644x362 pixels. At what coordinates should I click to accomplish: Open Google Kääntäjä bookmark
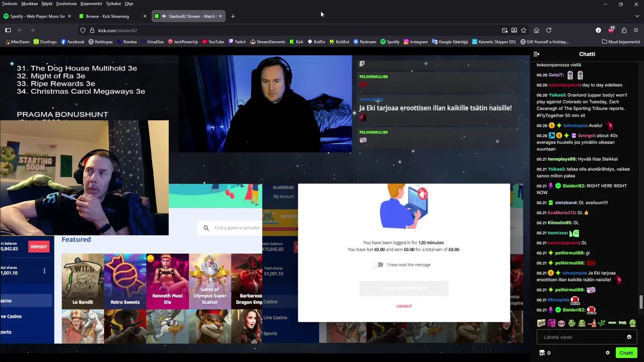pyautogui.click(x=449, y=42)
